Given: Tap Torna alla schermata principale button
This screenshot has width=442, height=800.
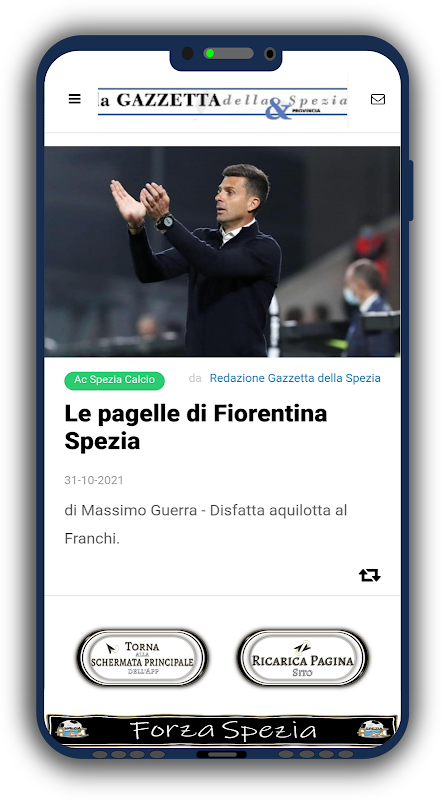Looking at the screenshot, I should (142, 658).
